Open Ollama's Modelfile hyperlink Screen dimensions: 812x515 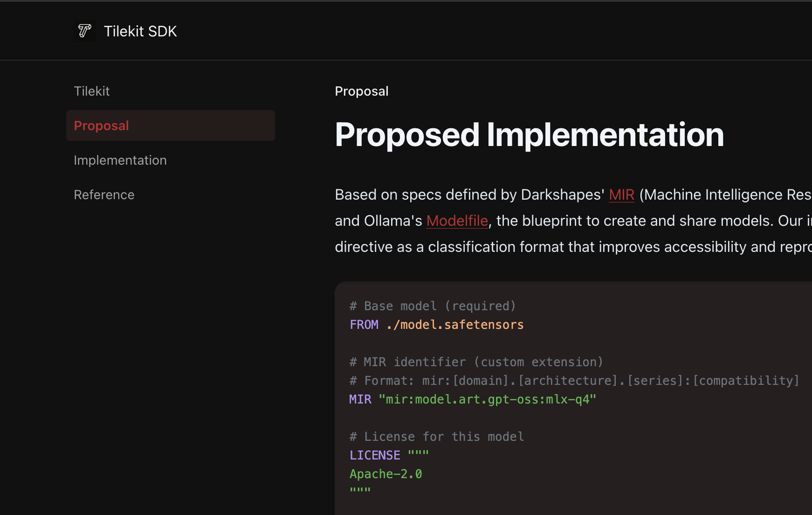pyautogui.click(x=457, y=221)
